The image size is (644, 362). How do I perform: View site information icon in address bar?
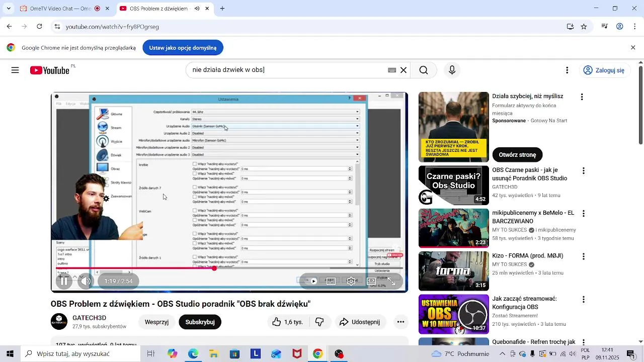click(x=57, y=27)
